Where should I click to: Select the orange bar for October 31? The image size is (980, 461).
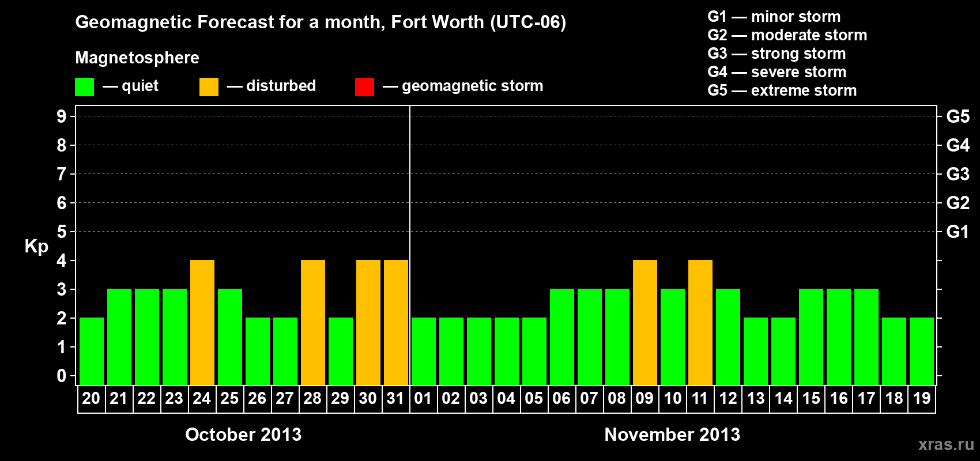(396, 322)
